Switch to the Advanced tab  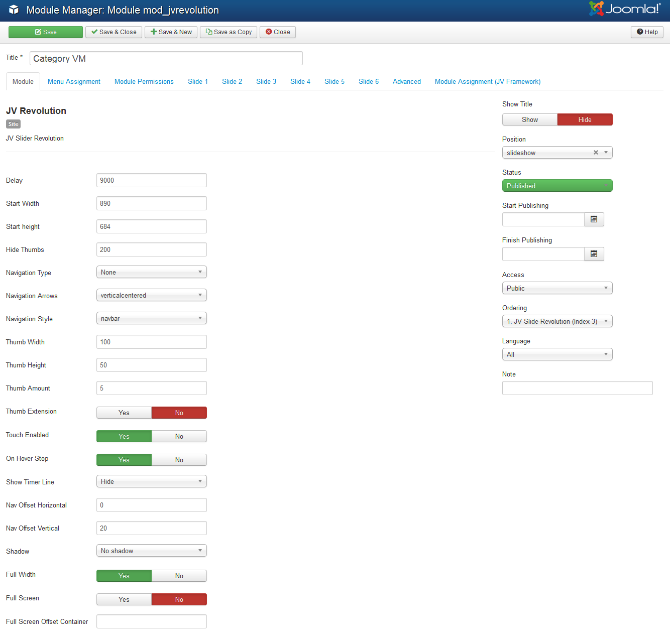(x=407, y=81)
